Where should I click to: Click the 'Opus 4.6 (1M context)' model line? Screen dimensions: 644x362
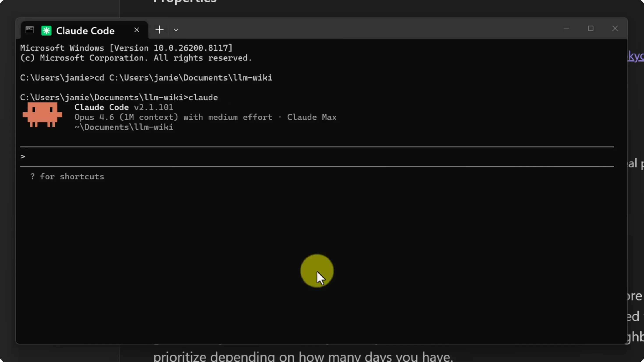point(205,117)
